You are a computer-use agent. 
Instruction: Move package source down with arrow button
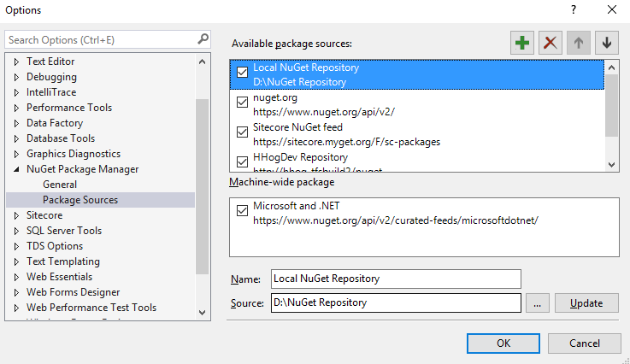coord(607,43)
